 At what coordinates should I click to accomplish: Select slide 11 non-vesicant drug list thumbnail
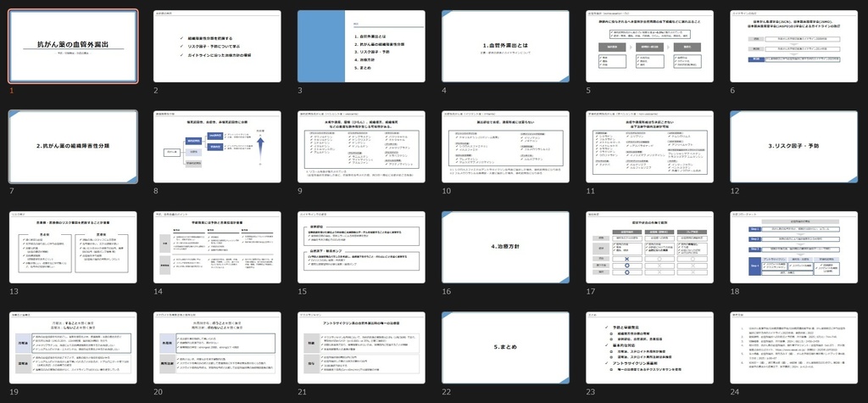pyautogui.click(x=650, y=147)
